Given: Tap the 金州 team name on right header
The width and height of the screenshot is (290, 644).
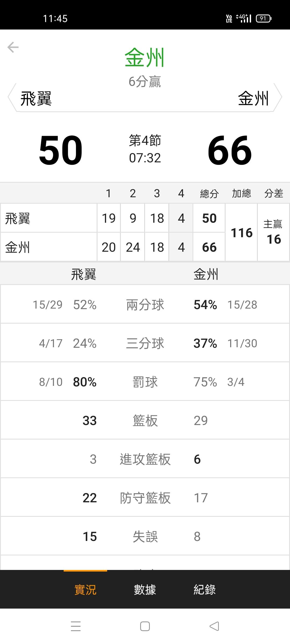Looking at the screenshot, I should (x=253, y=98).
